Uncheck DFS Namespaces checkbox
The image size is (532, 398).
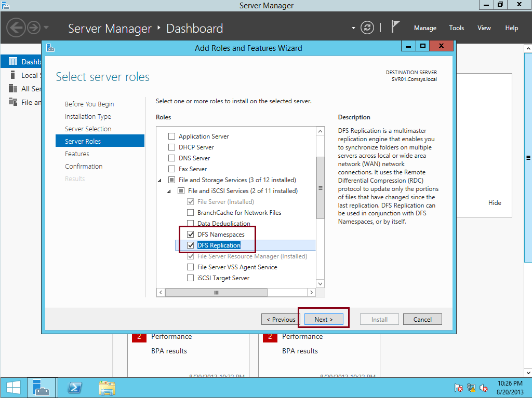[190, 234]
